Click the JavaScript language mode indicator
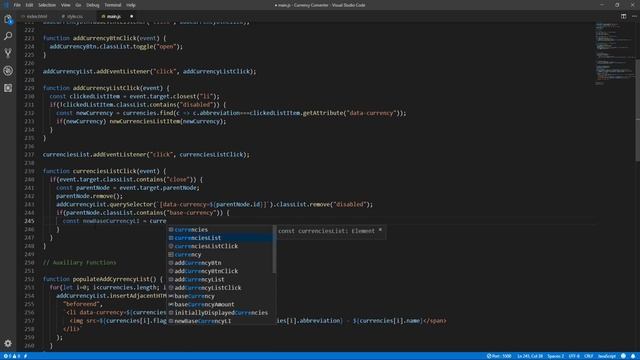This screenshot has height=360, width=640. (x=607, y=356)
